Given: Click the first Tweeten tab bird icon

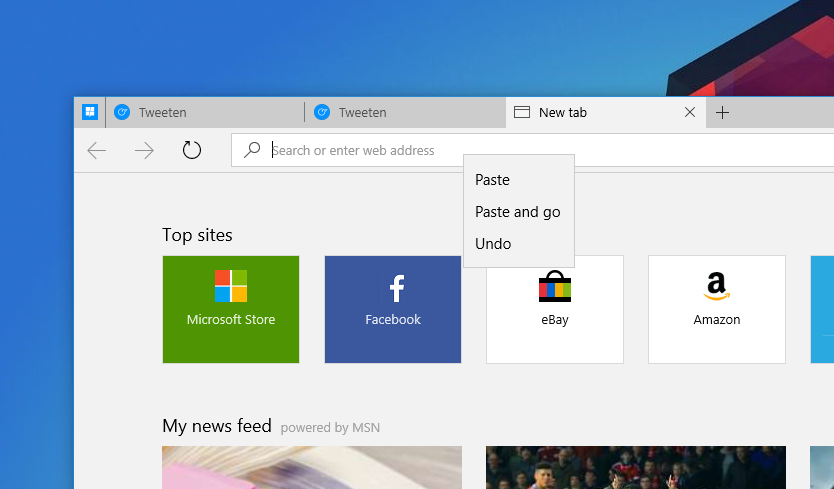Looking at the screenshot, I should [x=122, y=112].
